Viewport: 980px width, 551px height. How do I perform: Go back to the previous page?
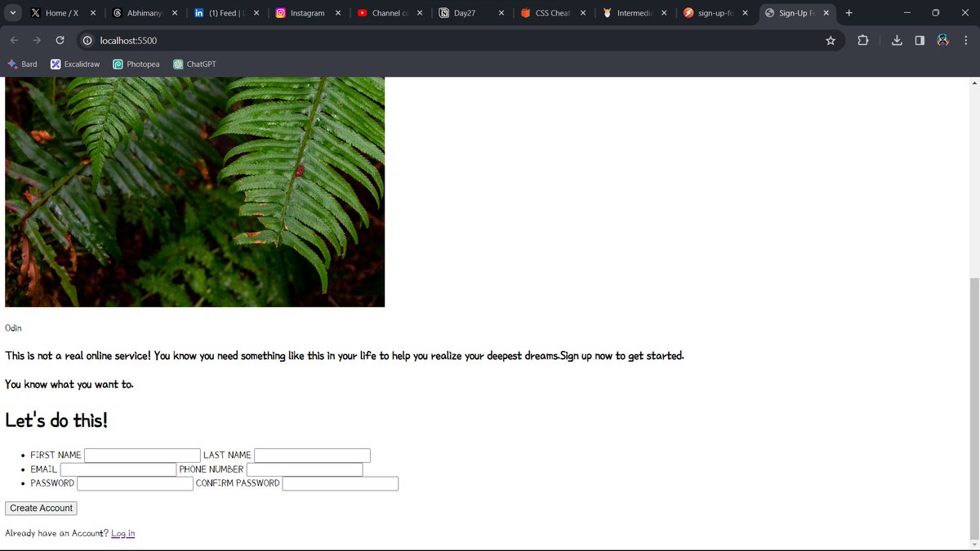tap(14, 40)
